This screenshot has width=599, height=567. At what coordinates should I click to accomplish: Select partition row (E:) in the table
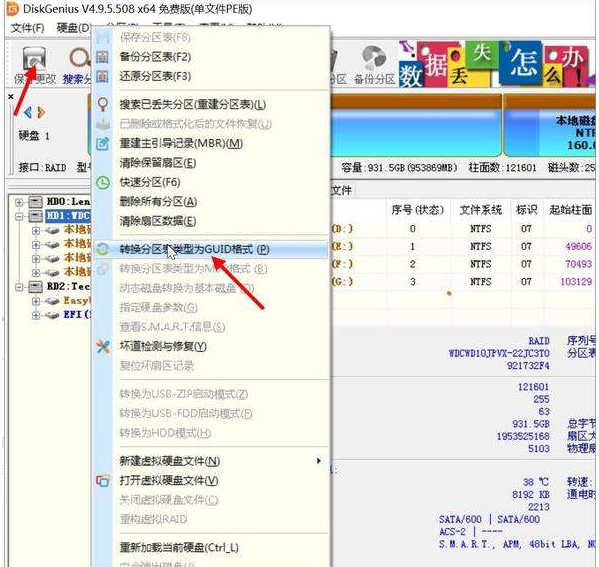(463, 246)
